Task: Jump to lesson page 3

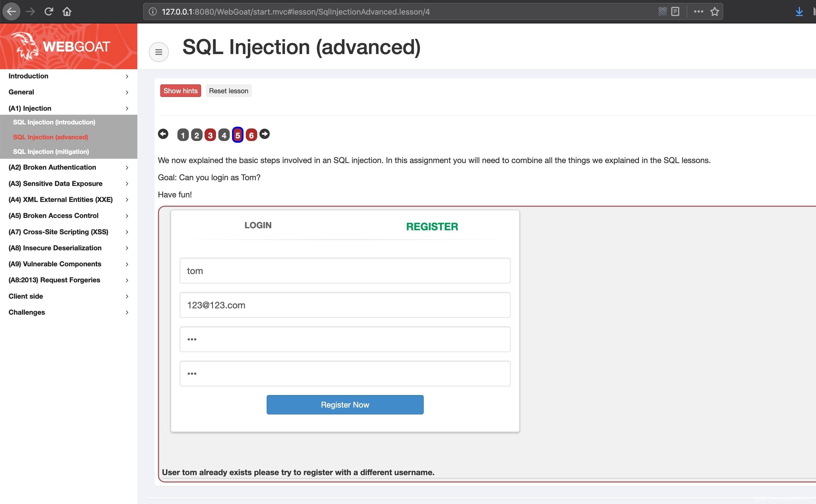Action: [210, 135]
